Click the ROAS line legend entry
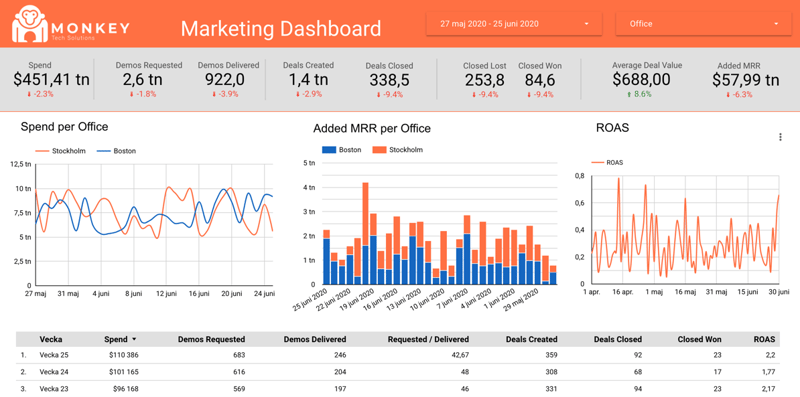Screen dimensions: 800x397 coord(607,162)
